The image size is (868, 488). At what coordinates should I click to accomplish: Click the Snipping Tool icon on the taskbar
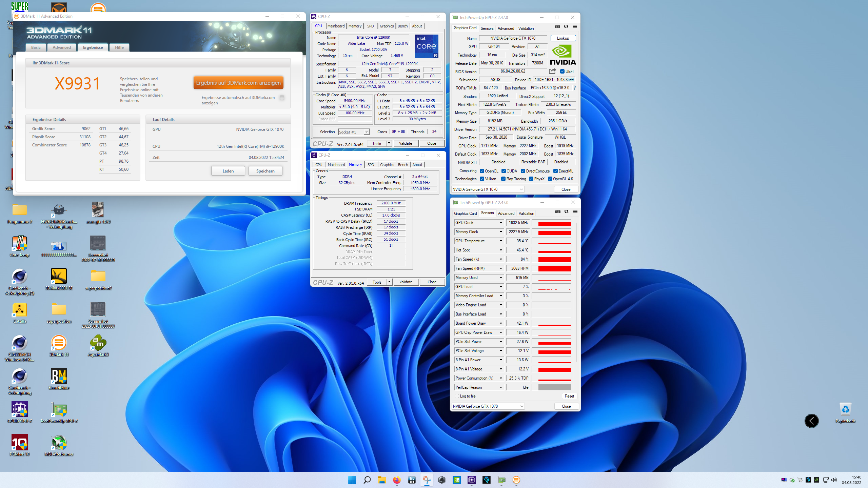tap(427, 480)
